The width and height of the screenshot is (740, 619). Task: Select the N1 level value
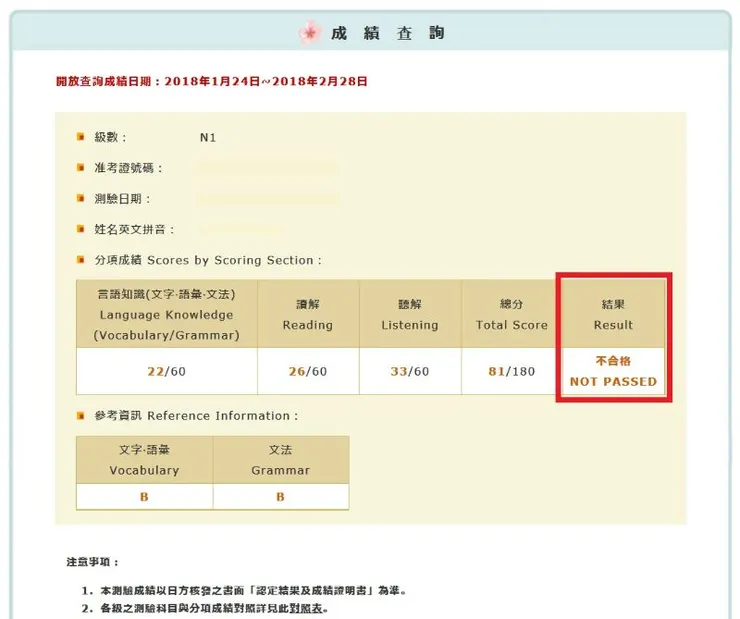208,137
